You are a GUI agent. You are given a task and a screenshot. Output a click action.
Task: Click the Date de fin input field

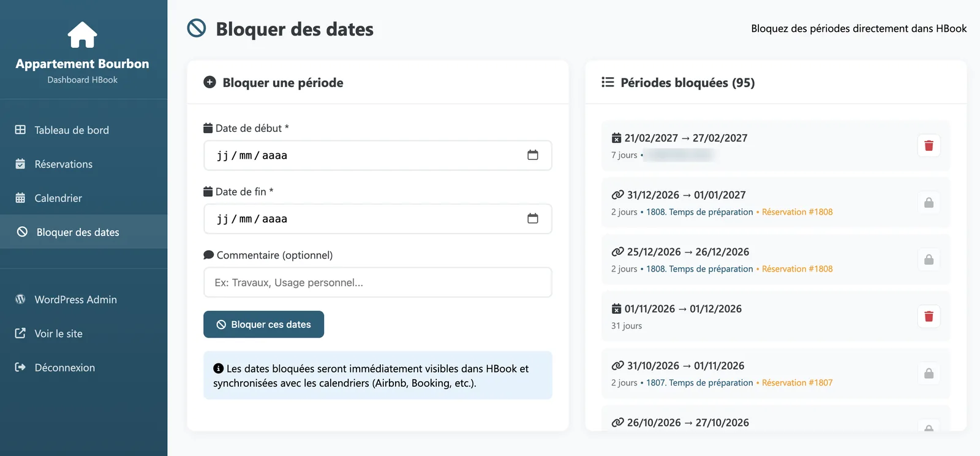(x=378, y=219)
